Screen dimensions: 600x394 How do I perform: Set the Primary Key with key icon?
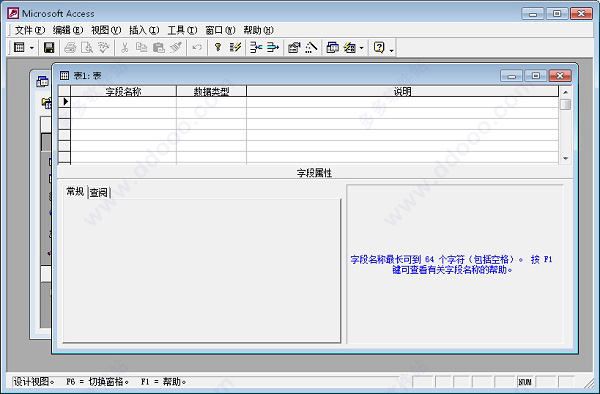click(x=218, y=47)
